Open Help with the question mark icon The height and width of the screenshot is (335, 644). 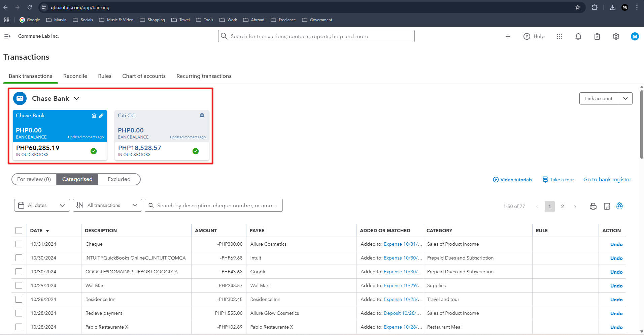[x=527, y=36]
